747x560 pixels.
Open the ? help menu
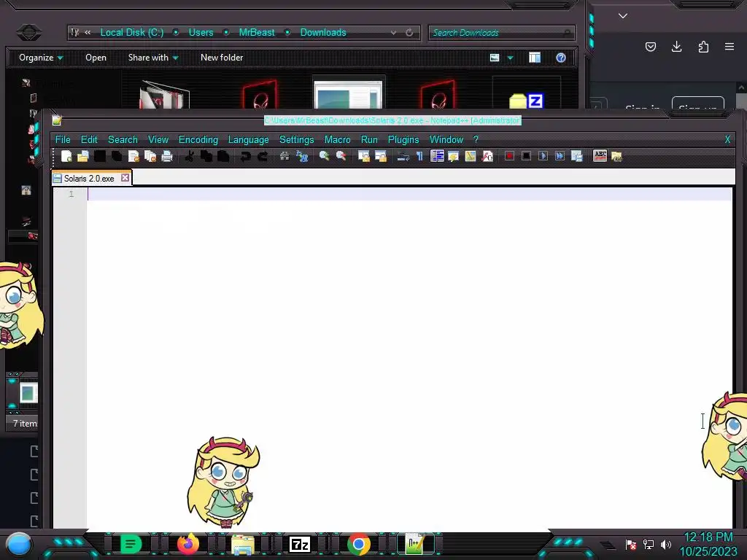pos(476,139)
